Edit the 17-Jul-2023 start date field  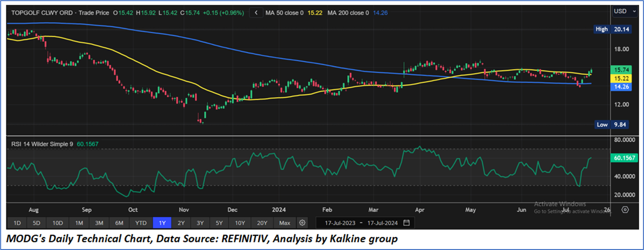(340, 223)
